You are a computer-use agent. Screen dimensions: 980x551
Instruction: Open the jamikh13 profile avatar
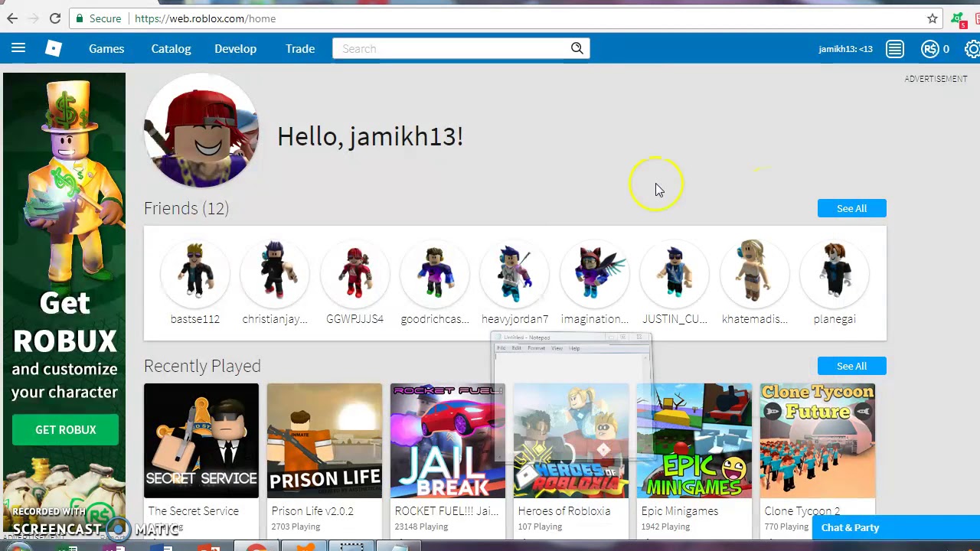click(x=201, y=131)
